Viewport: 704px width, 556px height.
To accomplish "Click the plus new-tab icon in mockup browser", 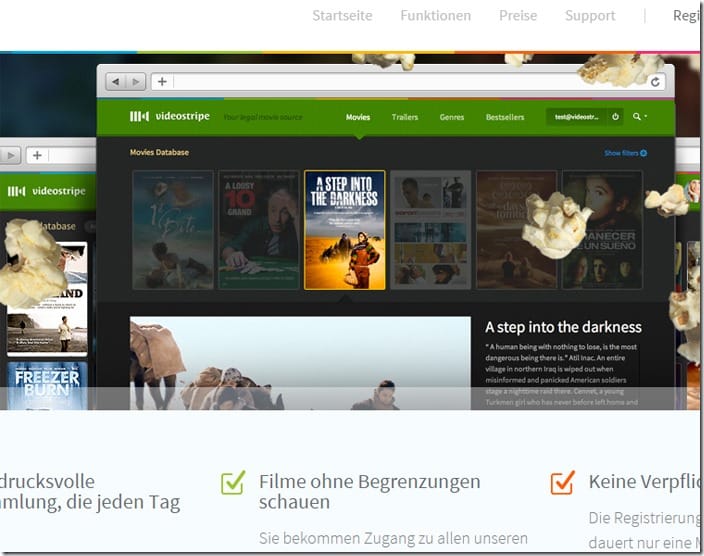I will click(162, 82).
